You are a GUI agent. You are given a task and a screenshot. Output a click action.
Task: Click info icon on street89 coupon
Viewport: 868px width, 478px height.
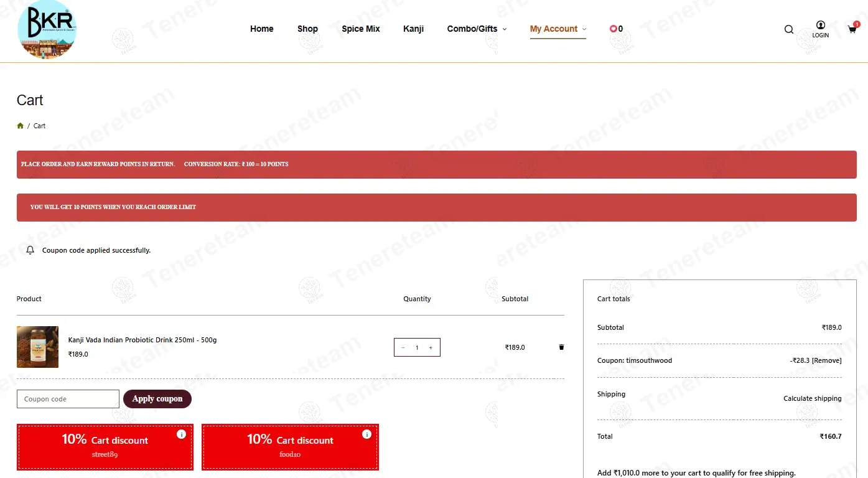[x=181, y=434]
